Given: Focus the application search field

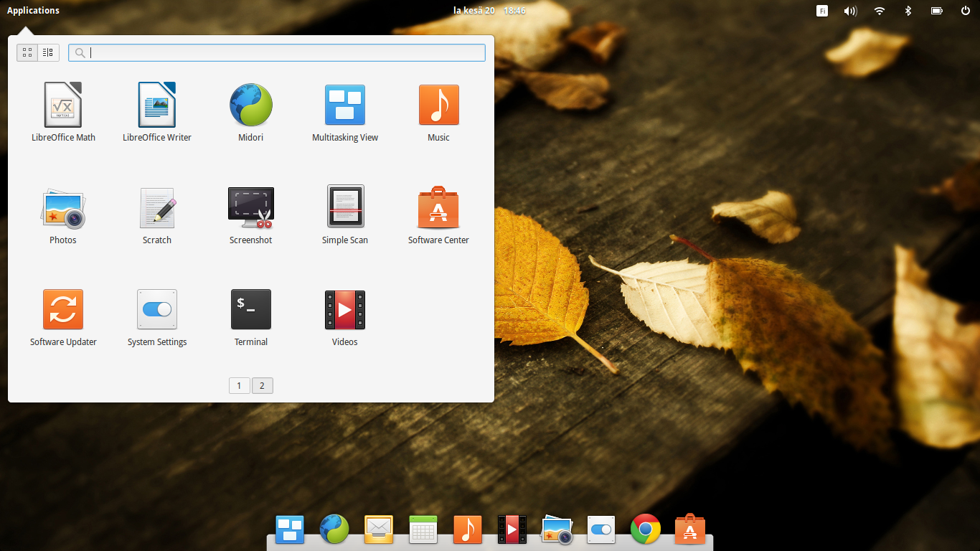Looking at the screenshot, I should (x=277, y=52).
